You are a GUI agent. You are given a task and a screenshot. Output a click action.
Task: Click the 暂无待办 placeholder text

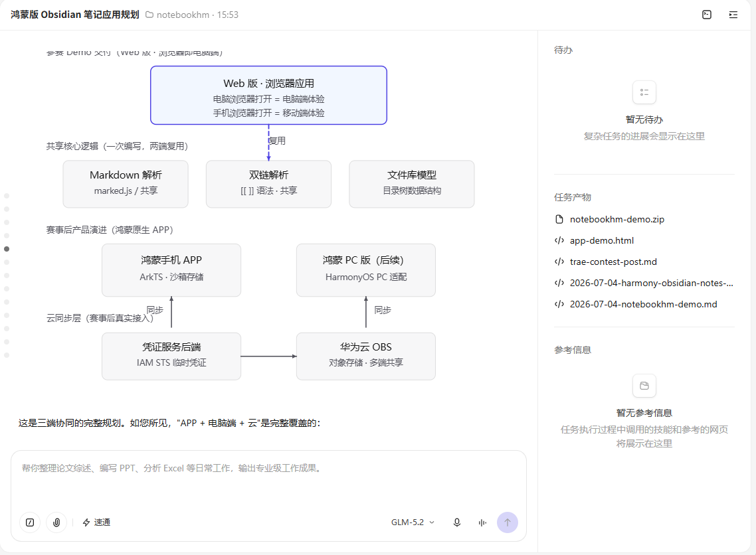tap(644, 119)
